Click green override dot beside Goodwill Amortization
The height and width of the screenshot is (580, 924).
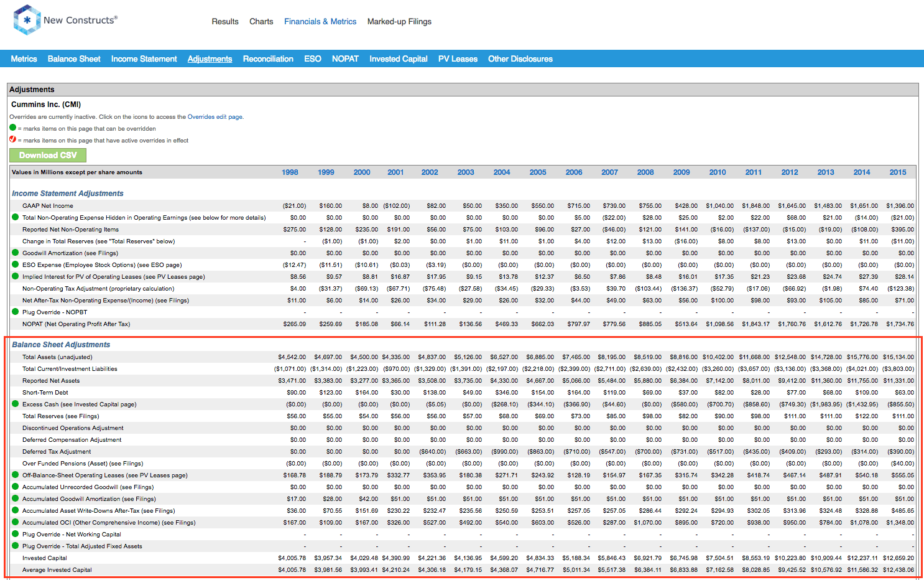[16, 253]
